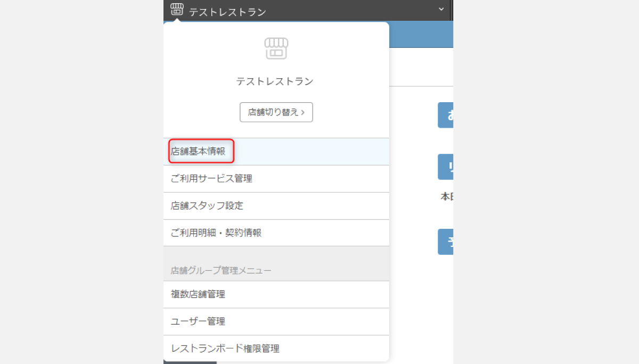
Task: Go to ご利用明細・契約情報
Action: coord(216,233)
